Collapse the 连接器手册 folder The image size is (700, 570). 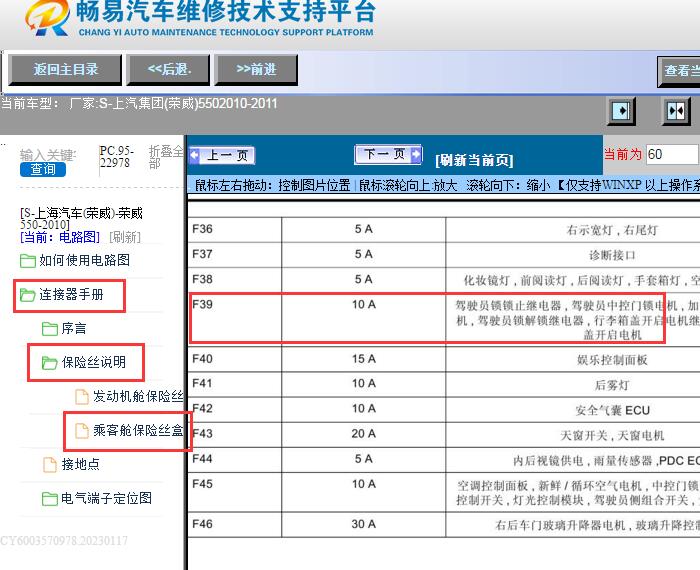(x=71, y=295)
